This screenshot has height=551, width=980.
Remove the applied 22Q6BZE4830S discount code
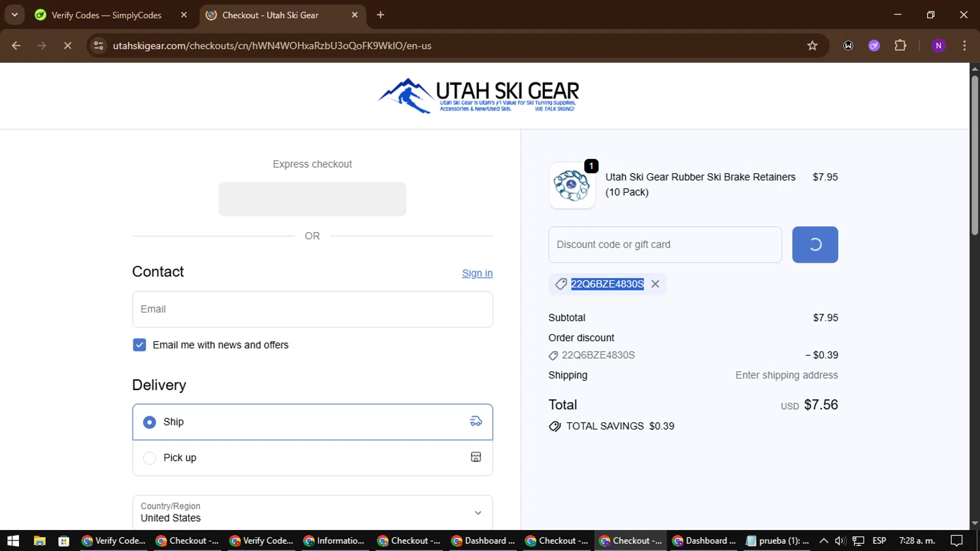coord(655,284)
